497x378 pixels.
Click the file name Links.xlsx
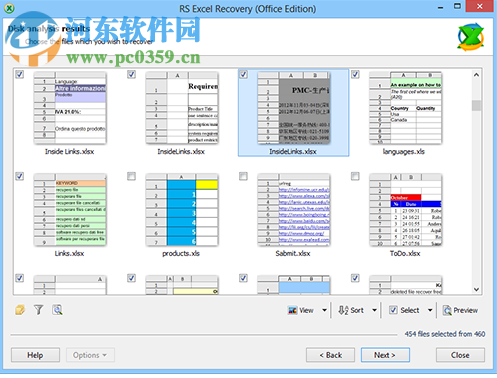69,254
